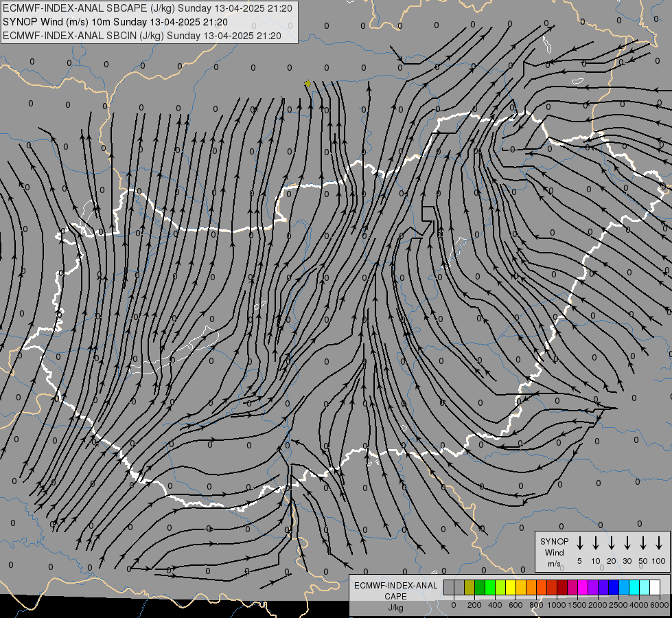The height and width of the screenshot is (618, 672).
Task: Select the sky blue CAPE swatch after 2500
Action: point(624,587)
